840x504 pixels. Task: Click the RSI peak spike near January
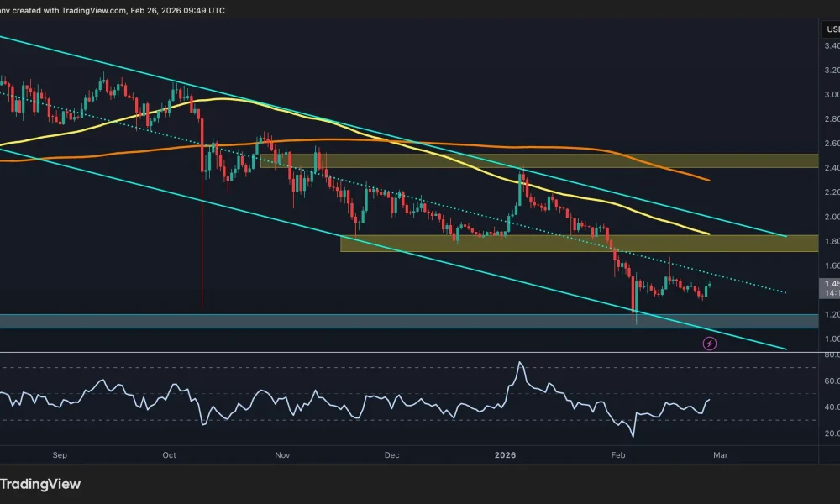(521, 363)
